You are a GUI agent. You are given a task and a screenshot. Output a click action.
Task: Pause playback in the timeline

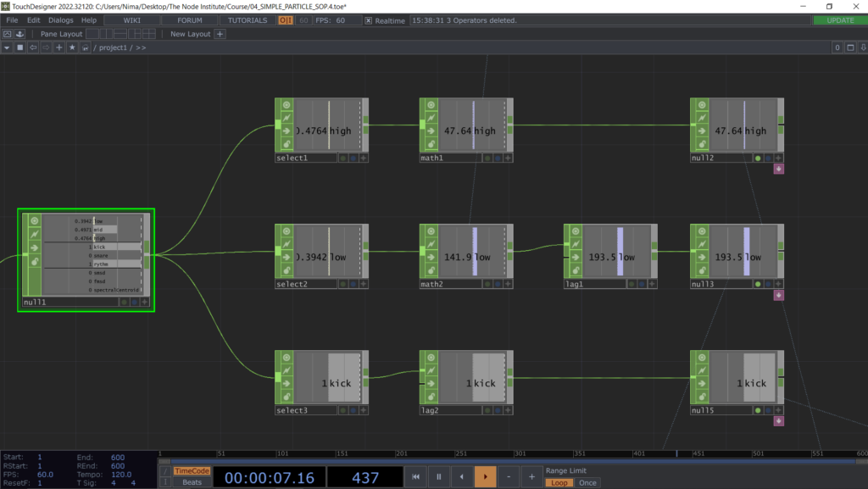(439, 476)
